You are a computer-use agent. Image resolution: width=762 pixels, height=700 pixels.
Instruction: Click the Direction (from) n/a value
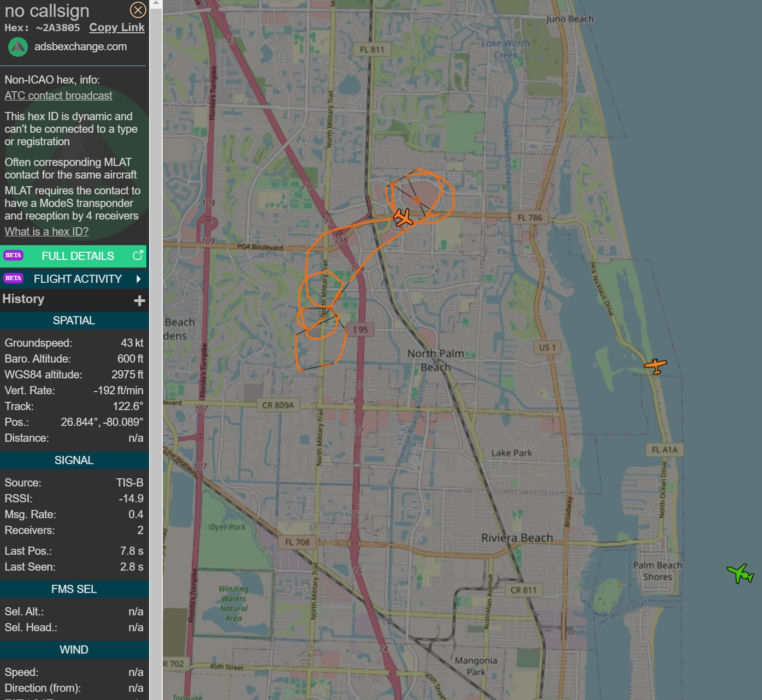click(136, 688)
